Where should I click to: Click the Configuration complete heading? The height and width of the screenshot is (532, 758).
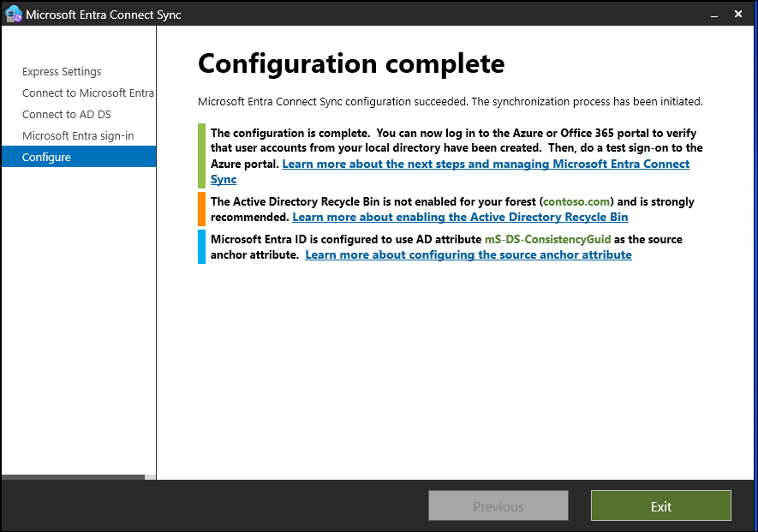coord(351,64)
